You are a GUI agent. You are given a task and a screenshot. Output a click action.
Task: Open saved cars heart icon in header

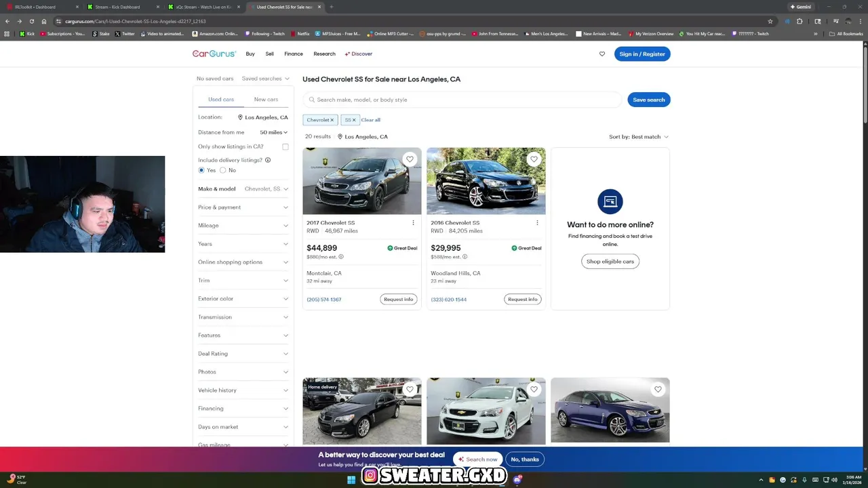(x=601, y=54)
